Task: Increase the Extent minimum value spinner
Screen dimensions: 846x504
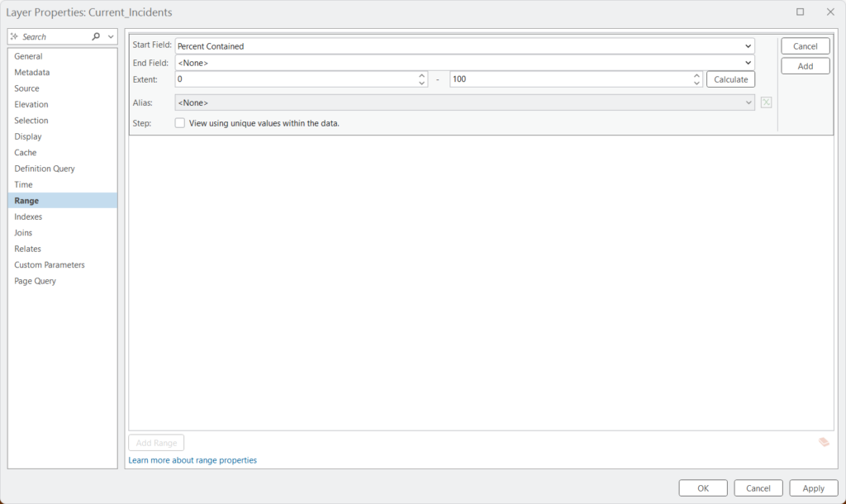Action: [x=422, y=75]
